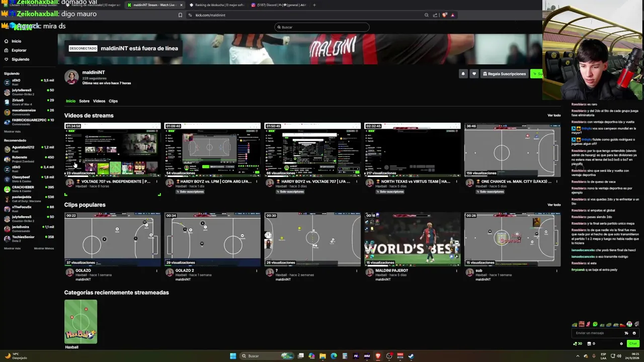Click the chat identity icon in message box

(626, 333)
